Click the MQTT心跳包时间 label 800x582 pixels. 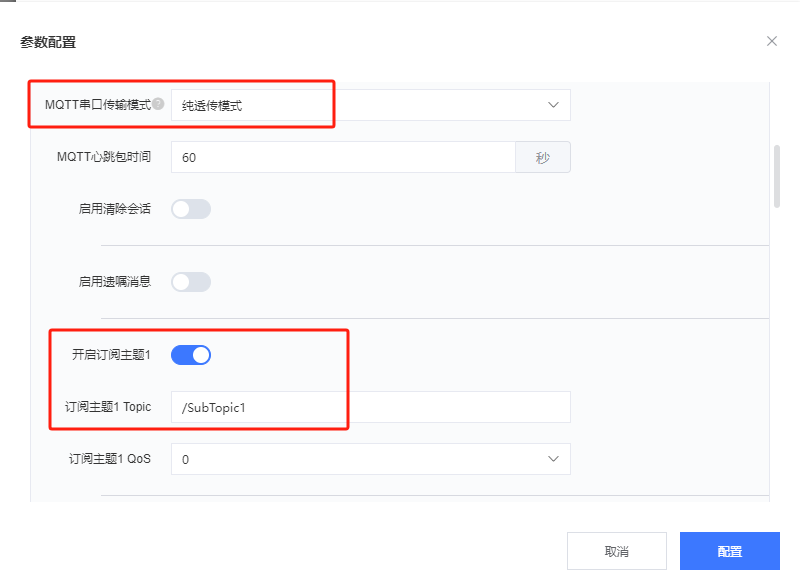(x=104, y=157)
